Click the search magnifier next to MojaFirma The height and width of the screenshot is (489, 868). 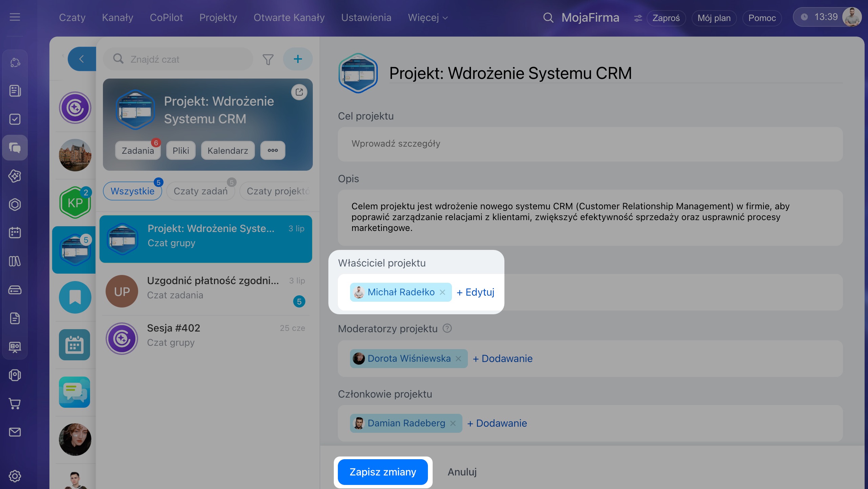click(x=548, y=18)
